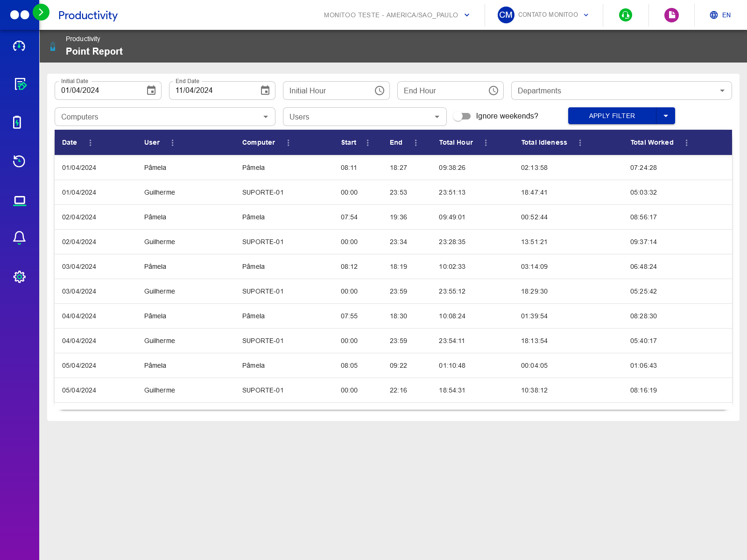Viewport: 747px width, 560px height.
Task: Open the Apply Filter split dropdown arrow
Action: [666, 116]
